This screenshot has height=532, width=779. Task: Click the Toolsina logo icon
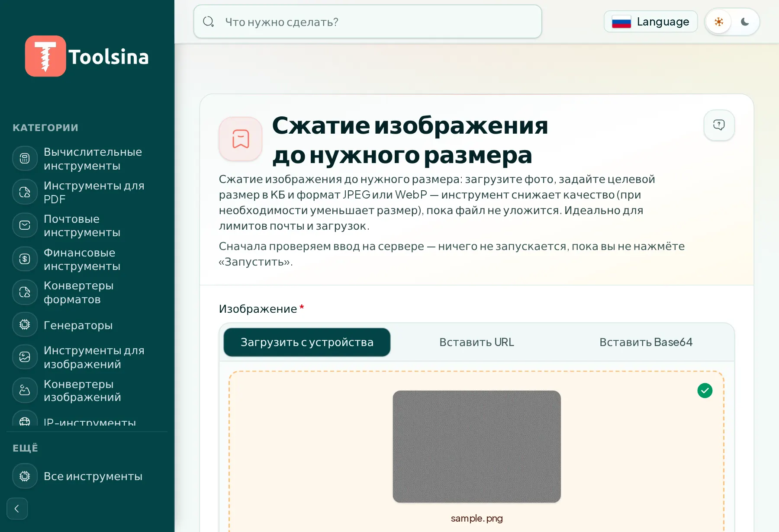point(45,56)
